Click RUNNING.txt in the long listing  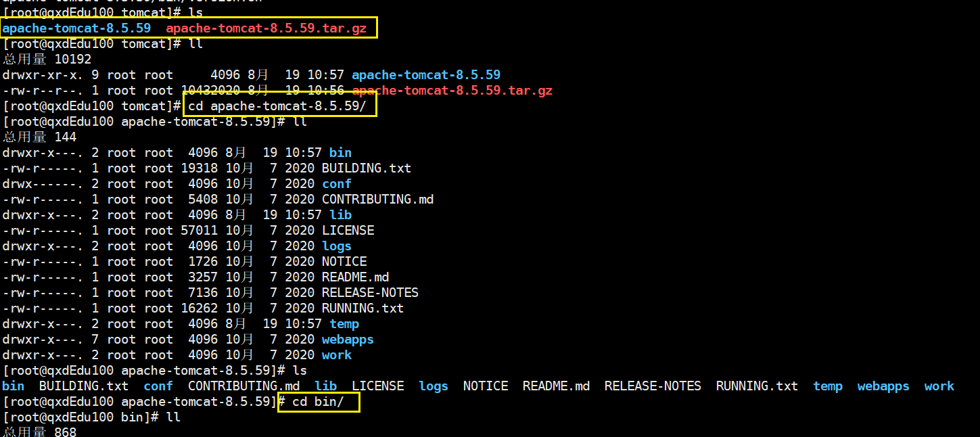pos(363,308)
